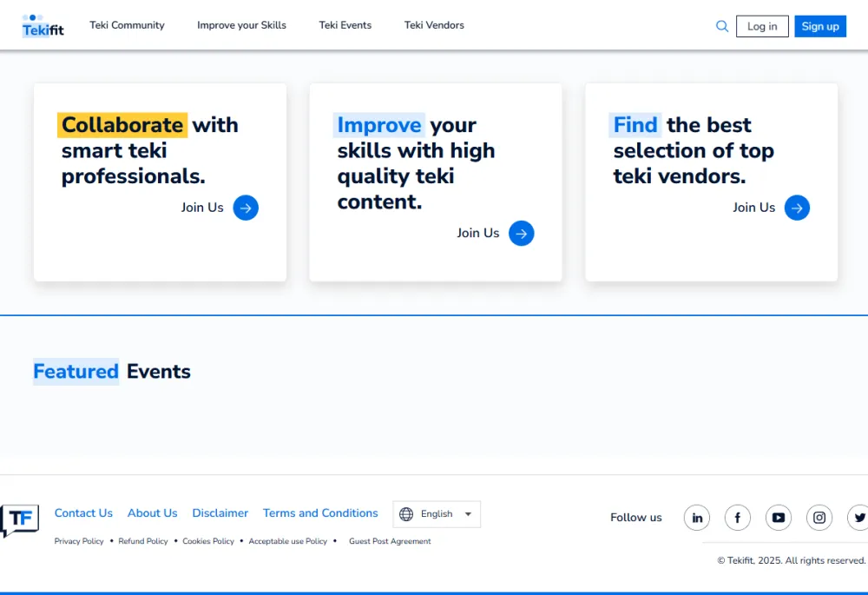Click the Log in button

pos(762,26)
